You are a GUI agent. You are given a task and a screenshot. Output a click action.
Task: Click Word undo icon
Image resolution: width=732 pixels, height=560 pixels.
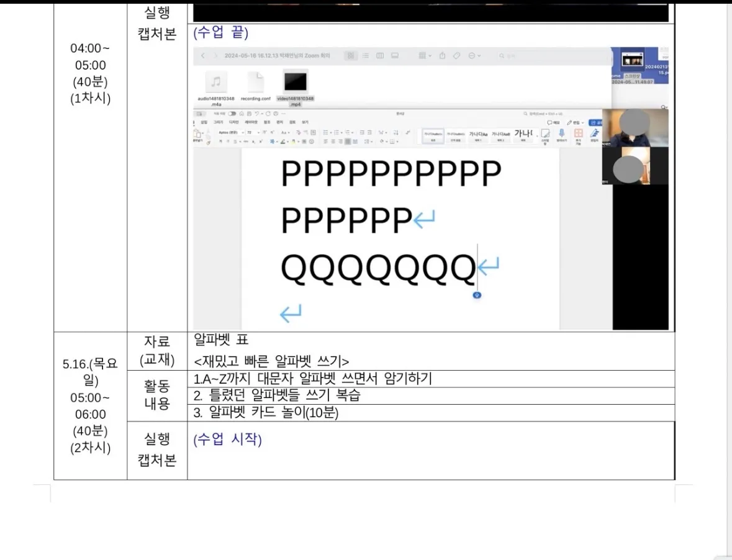257,114
